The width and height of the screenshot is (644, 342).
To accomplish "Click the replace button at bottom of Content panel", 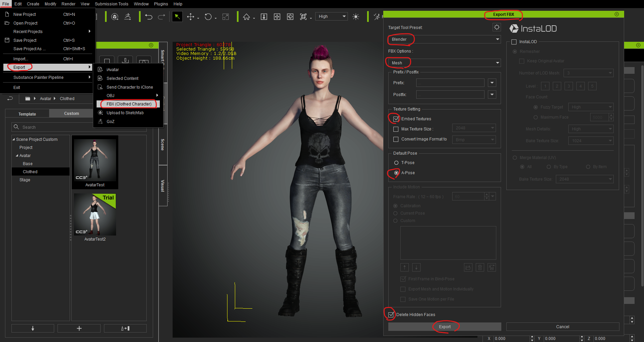I will [x=125, y=328].
